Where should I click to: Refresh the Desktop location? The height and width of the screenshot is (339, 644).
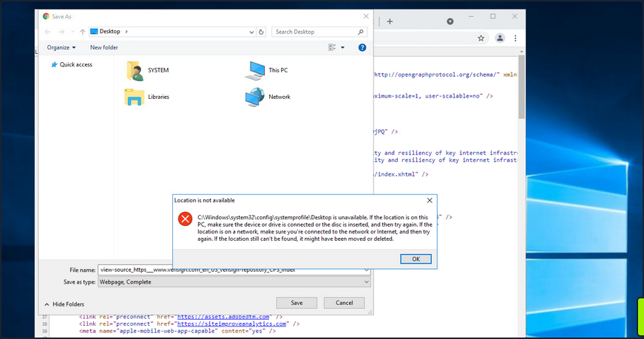261,32
